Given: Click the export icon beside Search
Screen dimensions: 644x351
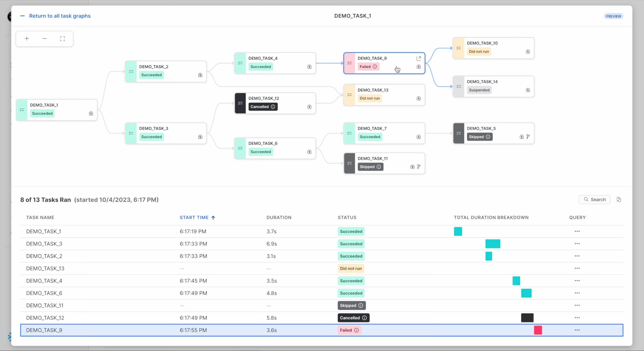Looking at the screenshot, I should click(x=619, y=200).
